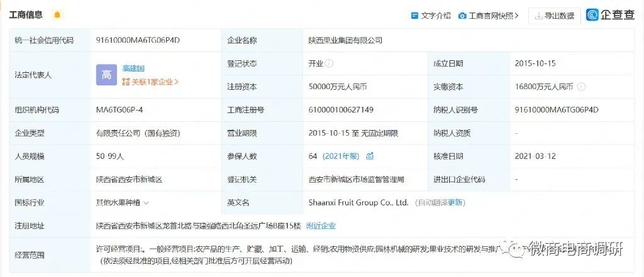Select registered address text 圣远广场B座15楼
Screen dimensions: 644x277
pos(272,225)
